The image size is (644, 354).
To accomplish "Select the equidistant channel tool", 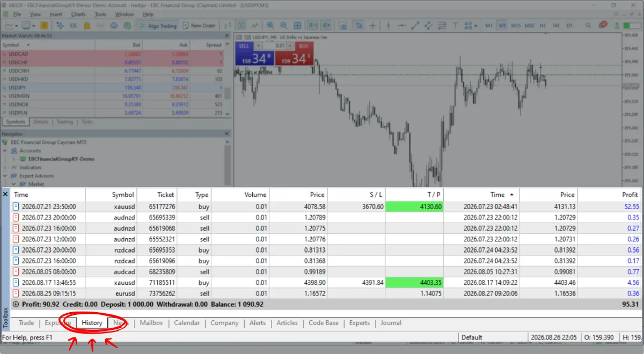I will [428, 25].
